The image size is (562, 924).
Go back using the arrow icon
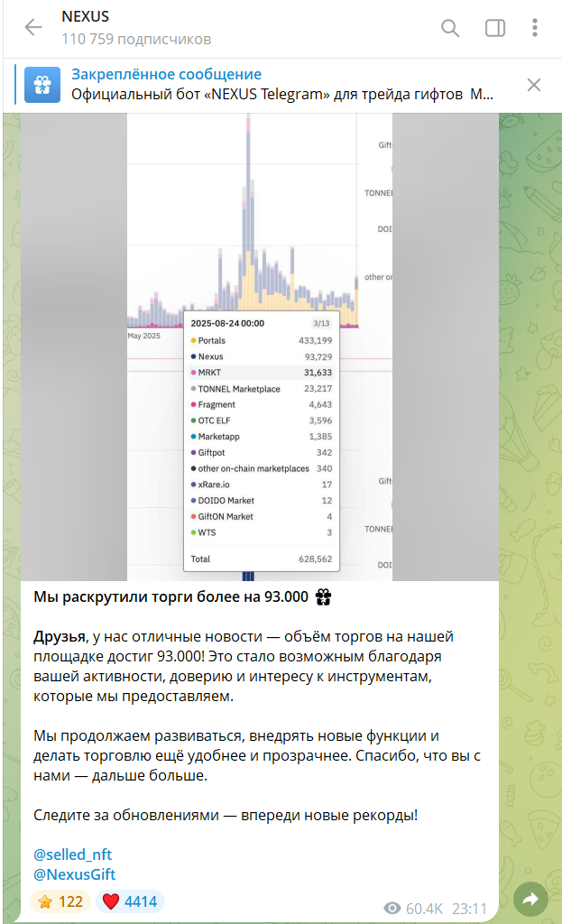(33, 27)
